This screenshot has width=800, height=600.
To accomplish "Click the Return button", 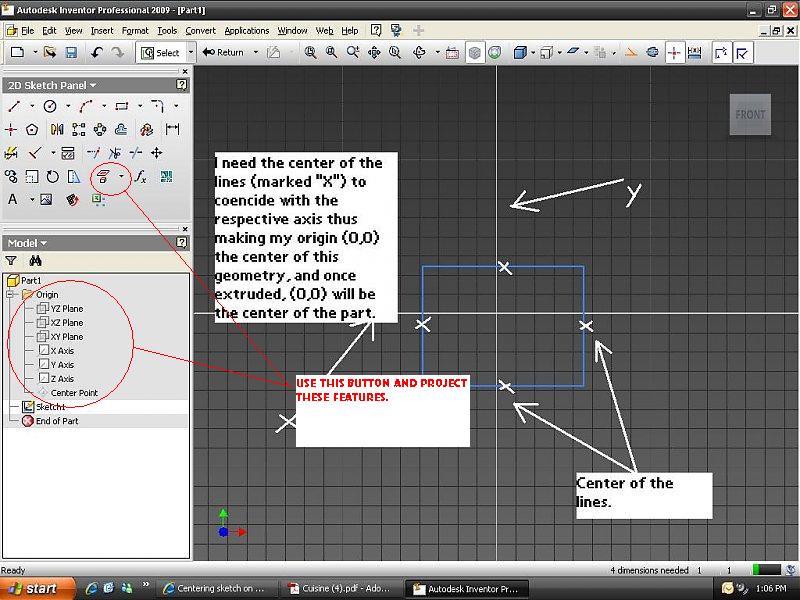I will [223, 52].
